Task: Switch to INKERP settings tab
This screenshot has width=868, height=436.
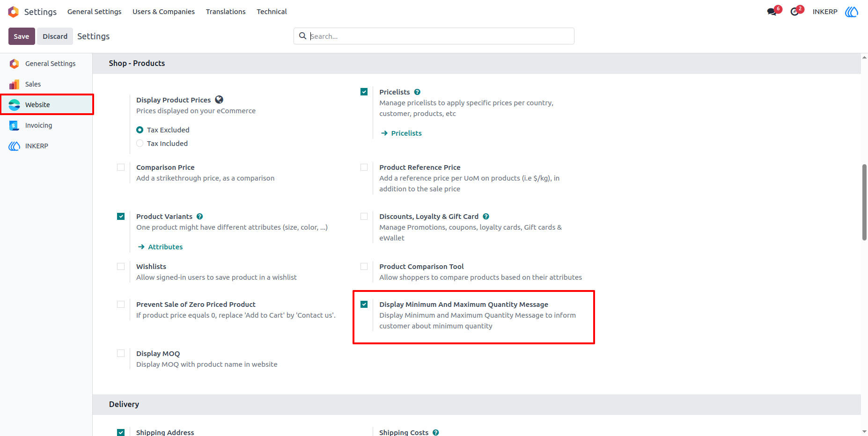Action: tap(46, 146)
